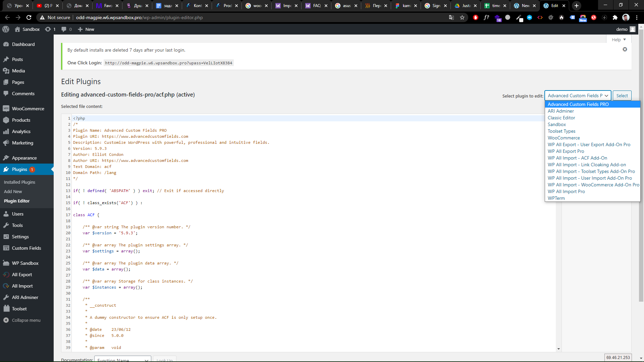Bookmark this page with the star icon

coord(462,17)
